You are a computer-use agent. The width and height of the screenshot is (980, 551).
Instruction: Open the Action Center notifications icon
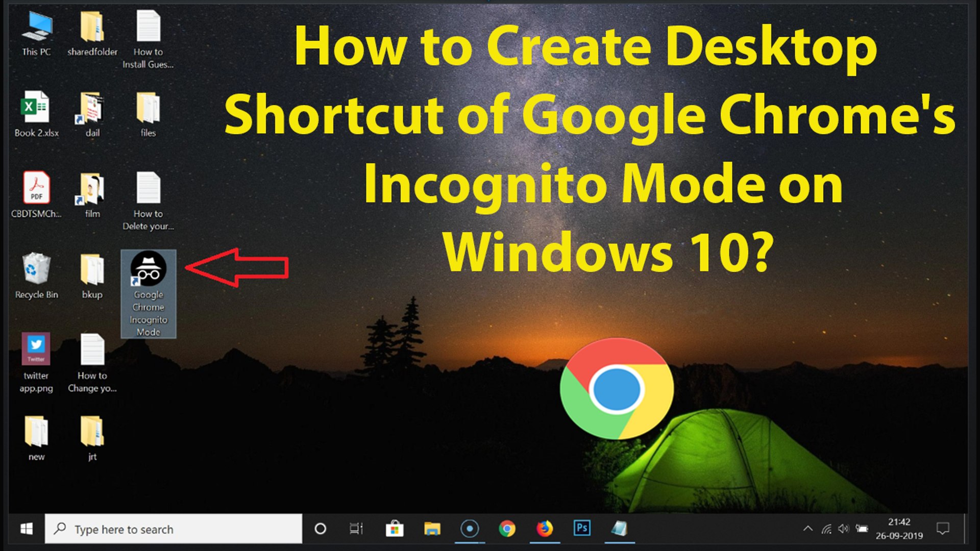(943, 529)
